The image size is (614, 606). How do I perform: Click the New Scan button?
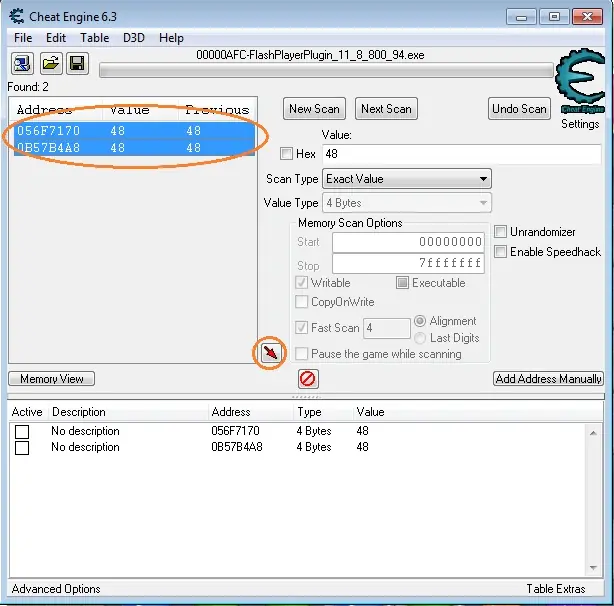click(314, 109)
